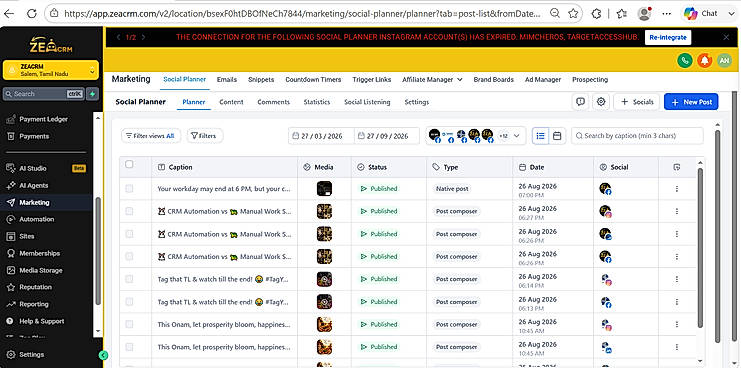Open the Filters button
The height and width of the screenshot is (368, 741).
pos(205,136)
